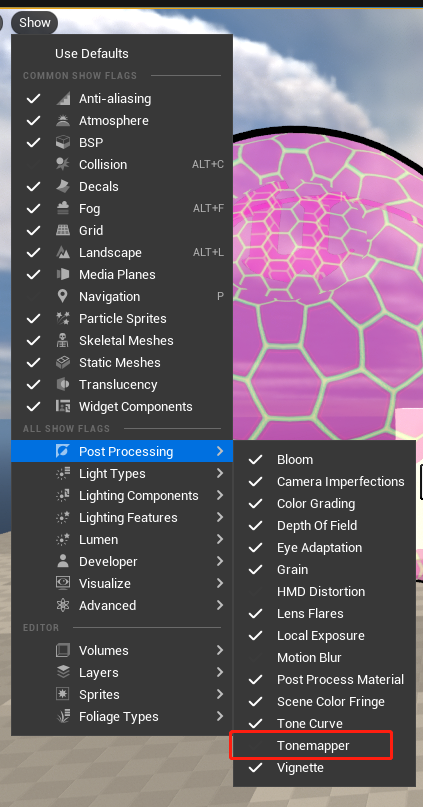Click the Show button
The image size is (423, 807).
[x=34, y=23]
